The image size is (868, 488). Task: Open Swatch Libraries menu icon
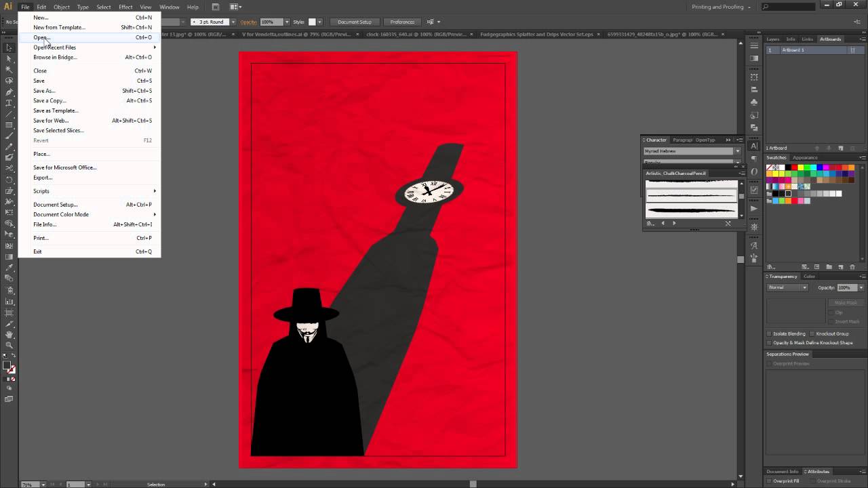(x=771, y=267)
